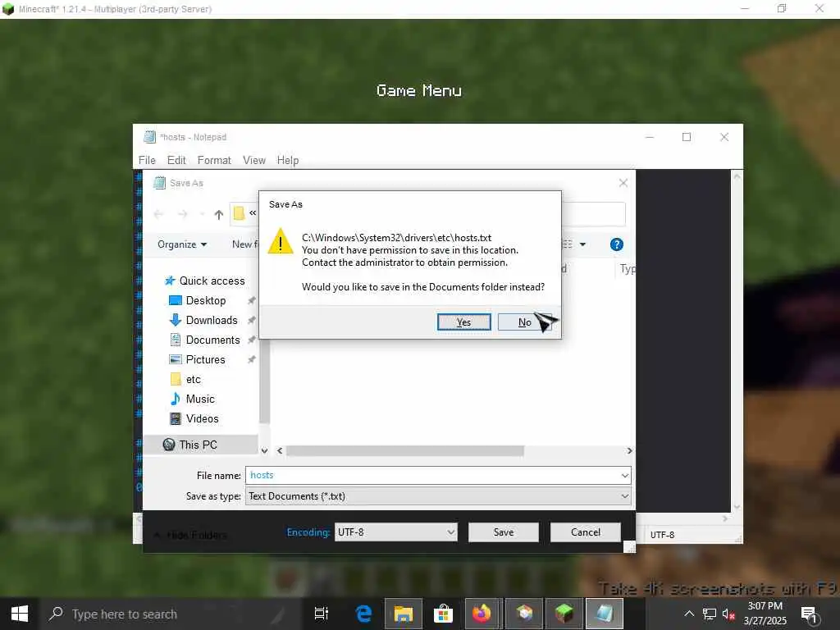Open Notepad's File menu
The height and width of the screenshot is (630, 840).
coord(147,160)
